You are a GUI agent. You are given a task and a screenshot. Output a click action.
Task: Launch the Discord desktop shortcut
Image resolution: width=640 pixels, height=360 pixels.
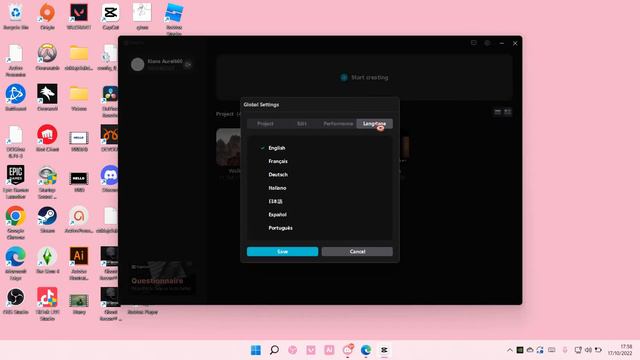click(x=110, y=179)
